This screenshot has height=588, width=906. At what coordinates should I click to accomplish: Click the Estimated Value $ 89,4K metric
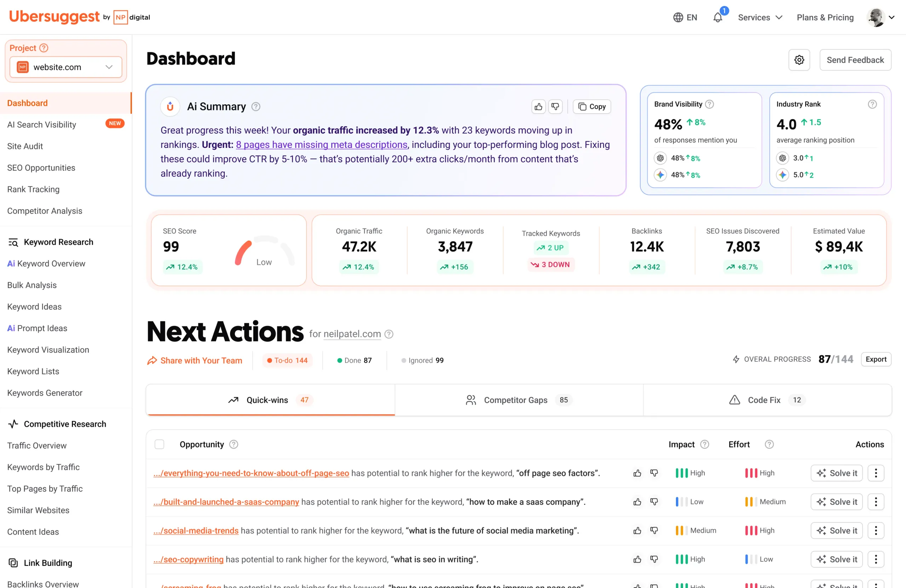(839, 247)
